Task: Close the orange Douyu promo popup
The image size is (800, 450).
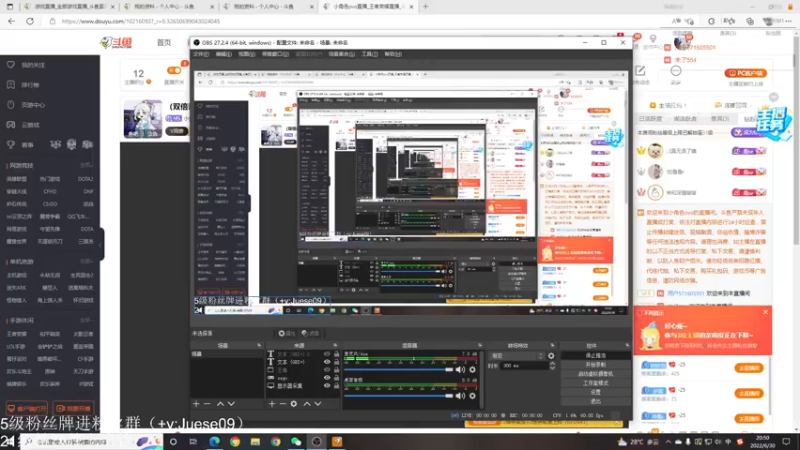Action: 765,312
